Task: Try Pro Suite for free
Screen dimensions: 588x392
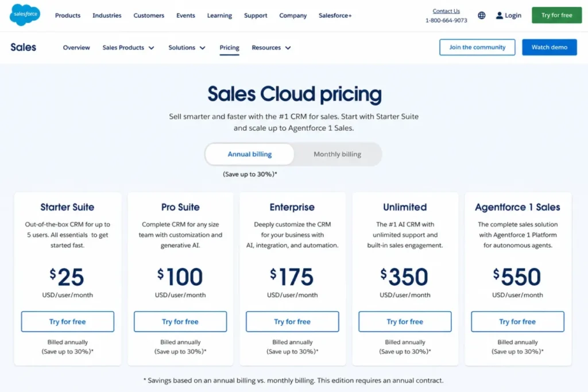Action: [x=180, y=321]
